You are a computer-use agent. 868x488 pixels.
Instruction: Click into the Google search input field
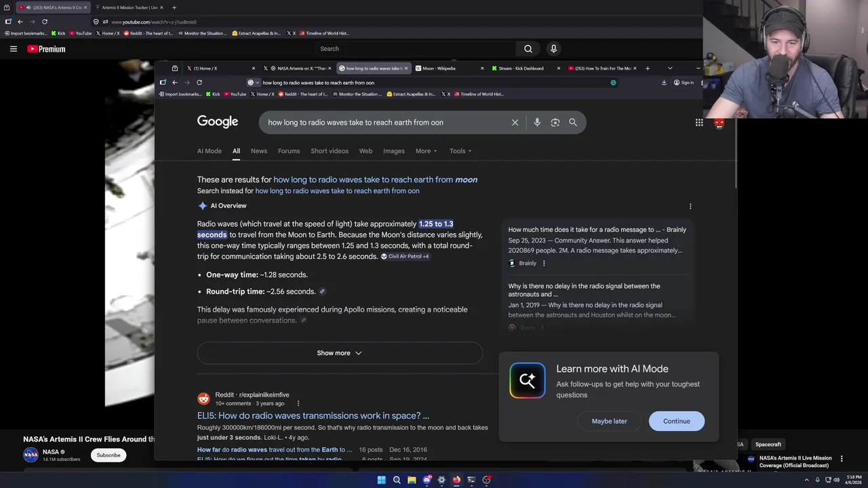click(x=387, y=123)
